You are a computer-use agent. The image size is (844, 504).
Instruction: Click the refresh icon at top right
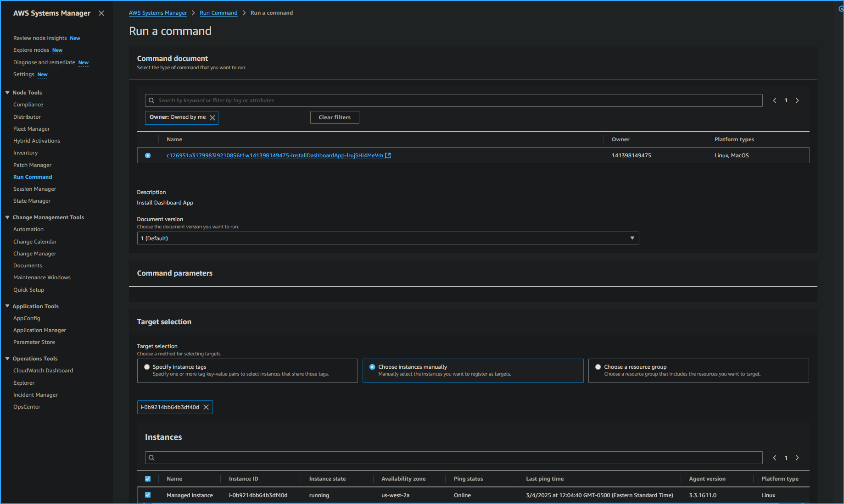point(840,8)
